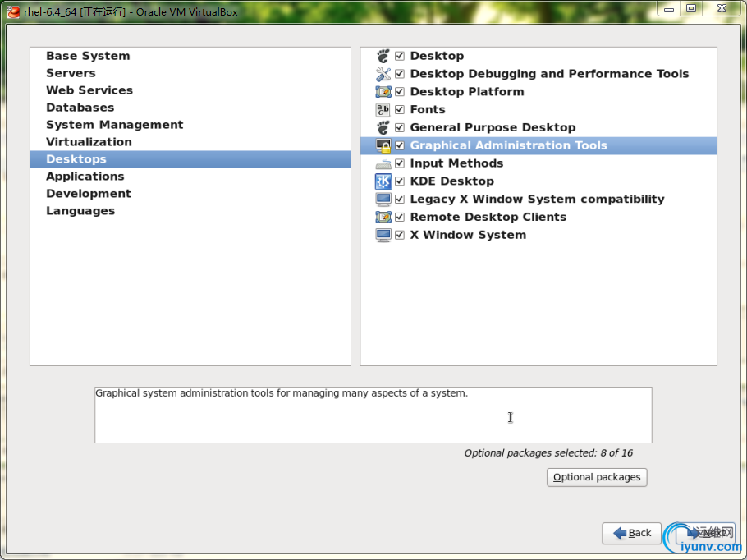Image resolution: width=747 pixels, height=560 pixels.
Task: Select the Languages category
Action: pyautogui.click(x=190, y=211)
